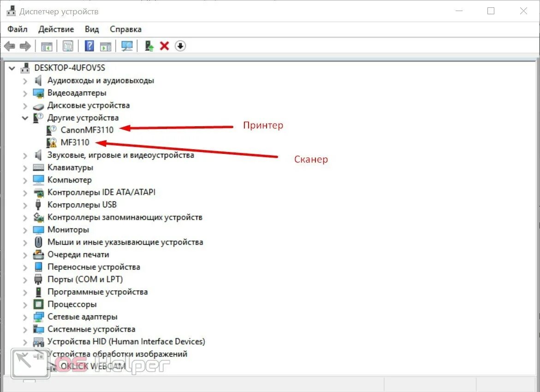Image resolution: width=540 pixels, height=392 pixels.
Task: Click the Порты (COM и LPT) port icon
Action: [38, 279]
